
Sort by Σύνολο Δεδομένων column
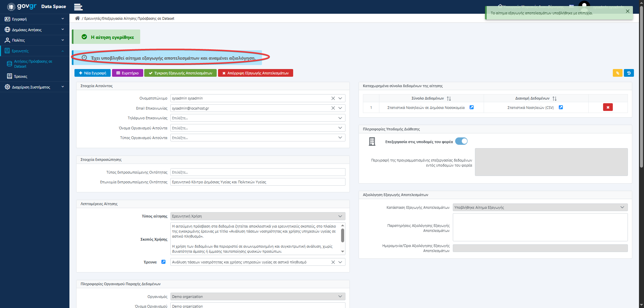click(449, 99)
